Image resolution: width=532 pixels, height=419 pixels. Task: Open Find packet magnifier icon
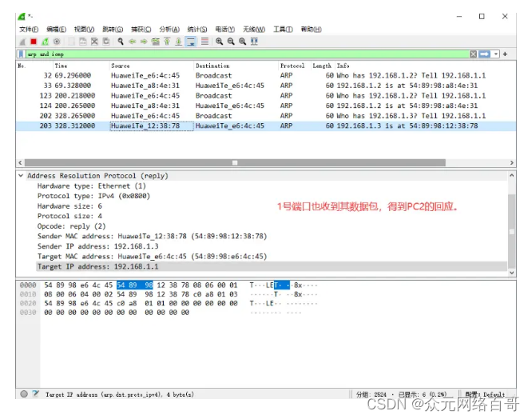click(x=121, y=42)
